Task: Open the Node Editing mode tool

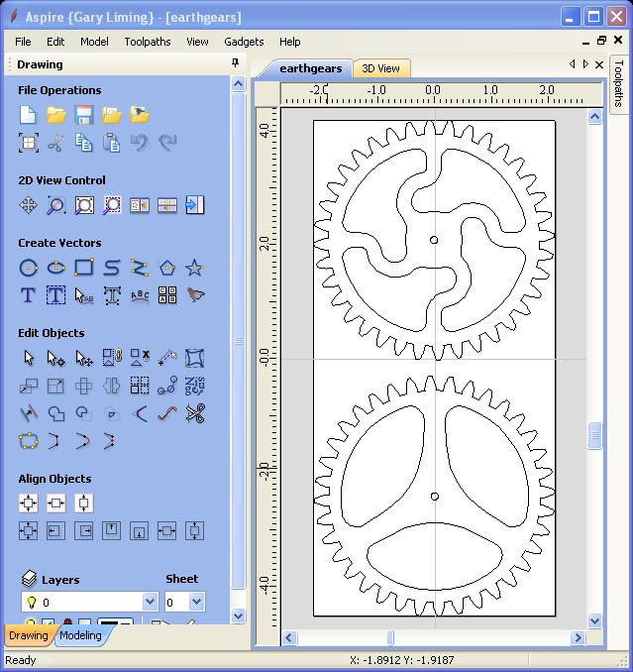Action: pos(56,358)
